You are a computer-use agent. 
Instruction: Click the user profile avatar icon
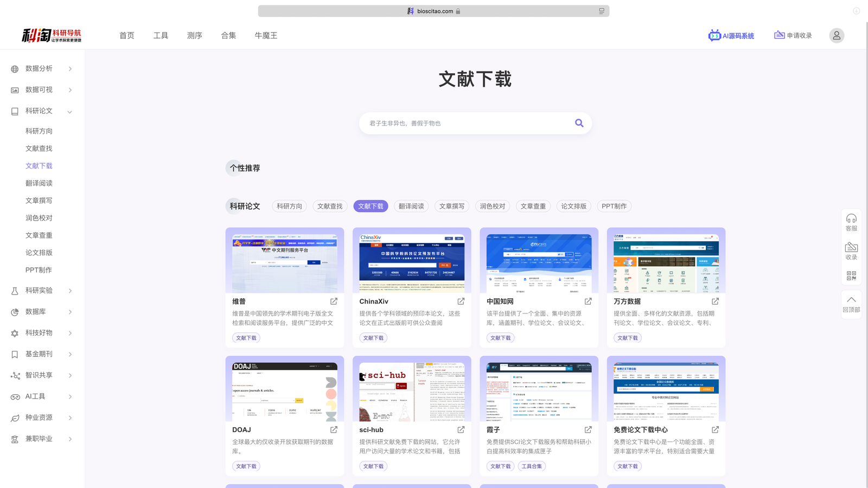[836, 35]
